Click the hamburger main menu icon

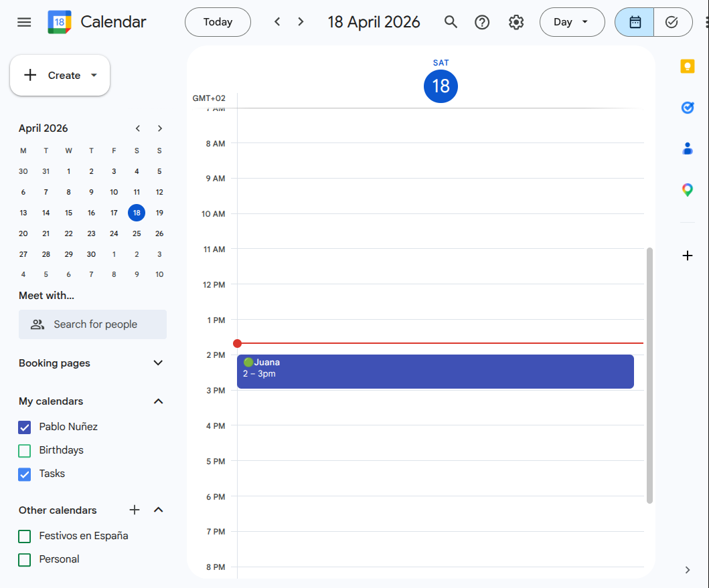(23, 21)
